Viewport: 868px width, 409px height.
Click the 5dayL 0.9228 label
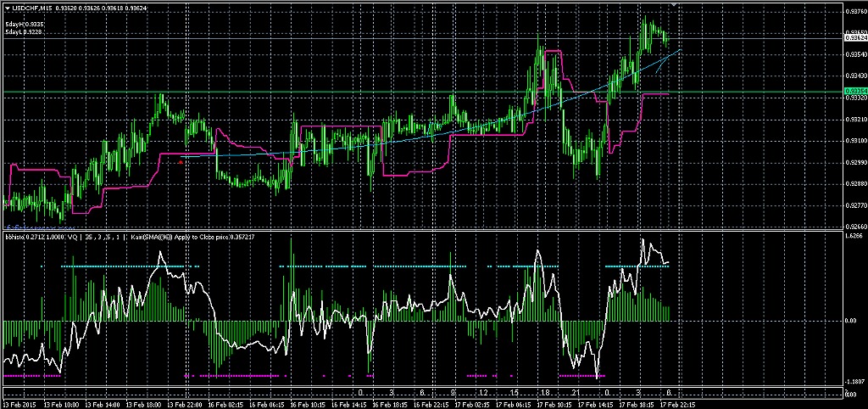click(24, 32)
